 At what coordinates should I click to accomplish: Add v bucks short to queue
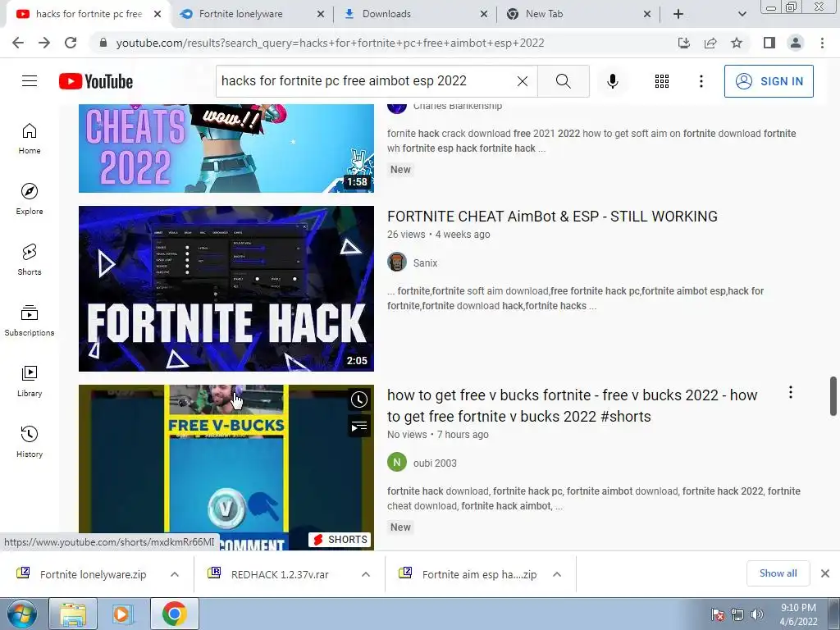359,427
